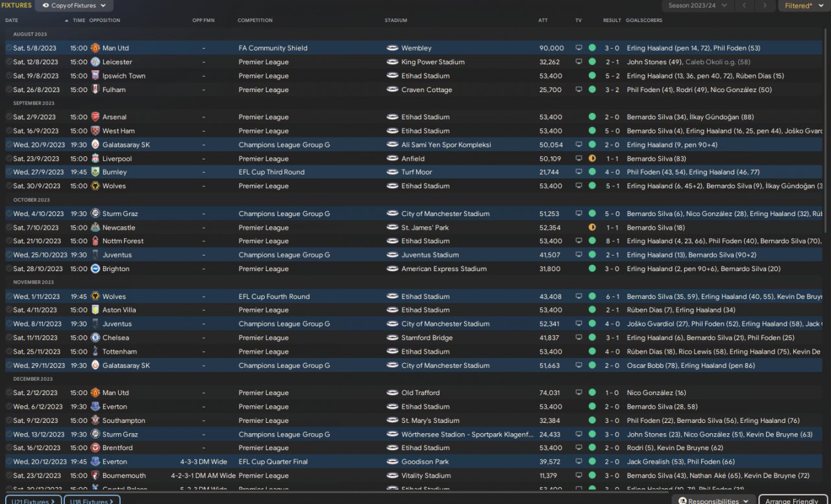This screenshot has height=504, width=831.
Task: Toggle the check circle for Sat, 26/8/2023 fixture
Action: 9,90
